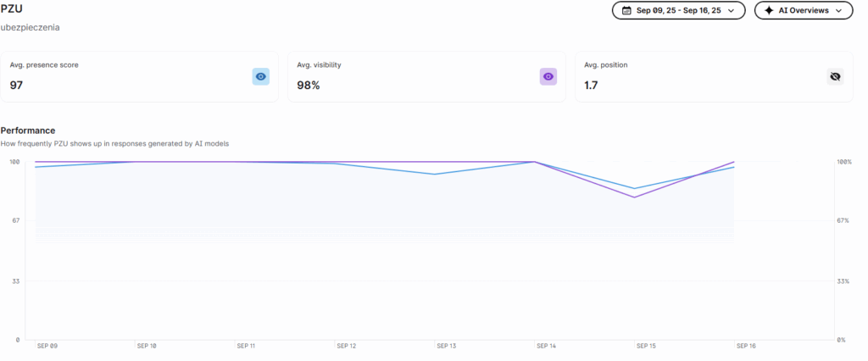
Task: Click the SEP 15 axis label
Action: click(646, 346)
